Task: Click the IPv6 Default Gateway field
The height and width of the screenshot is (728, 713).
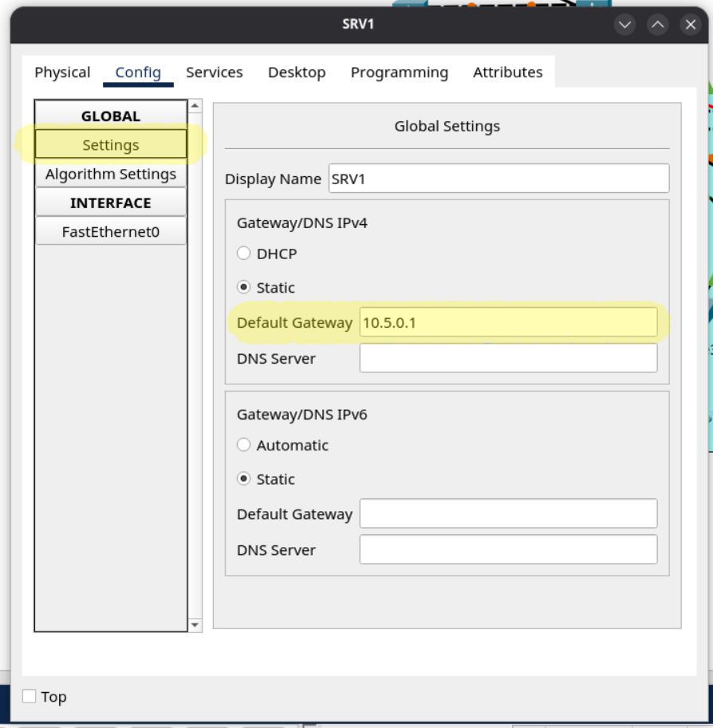Action: 508,514
